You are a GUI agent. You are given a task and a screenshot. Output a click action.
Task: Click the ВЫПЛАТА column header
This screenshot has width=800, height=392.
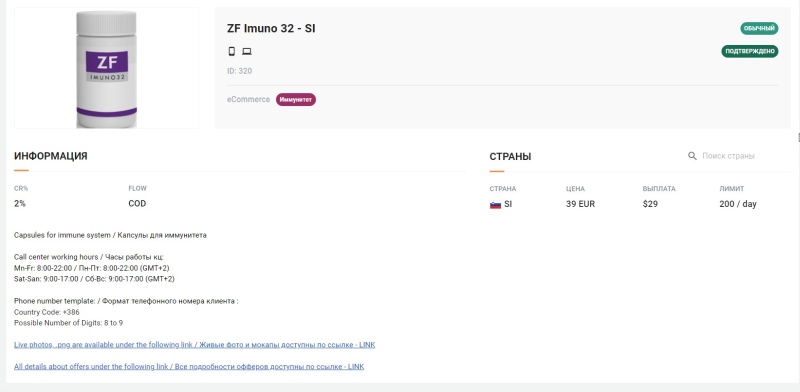point(659,189)
